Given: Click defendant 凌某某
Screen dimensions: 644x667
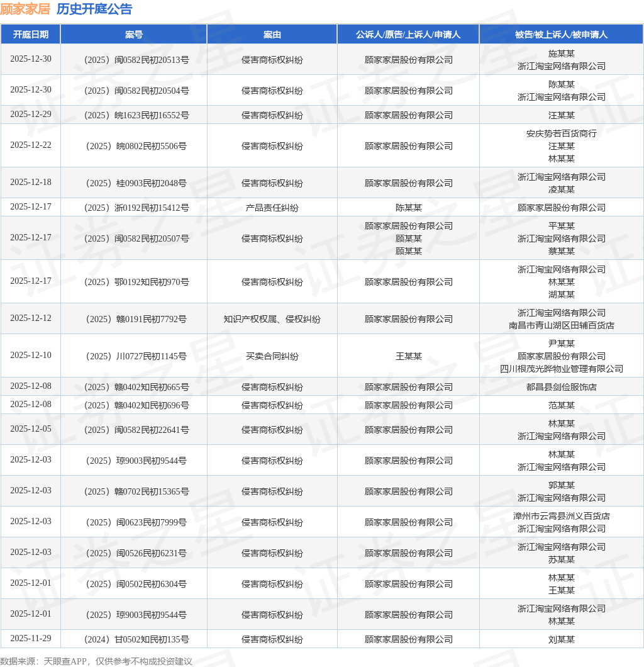Looking at the screenshot, I should pos(561,189).
